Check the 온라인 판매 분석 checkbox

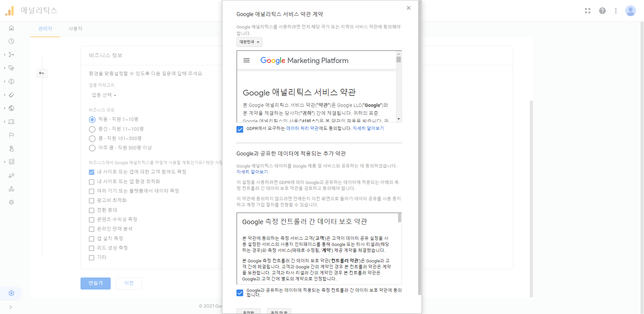(92, 229)
